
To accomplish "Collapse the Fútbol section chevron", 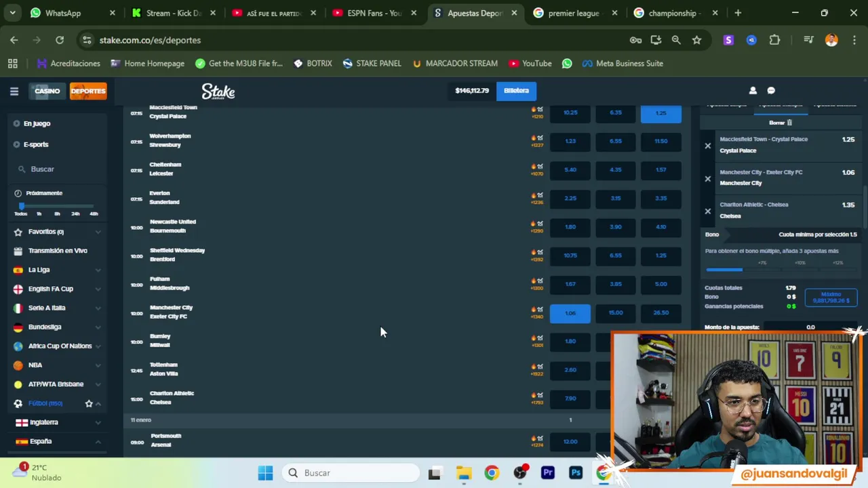I will (98, 403).
